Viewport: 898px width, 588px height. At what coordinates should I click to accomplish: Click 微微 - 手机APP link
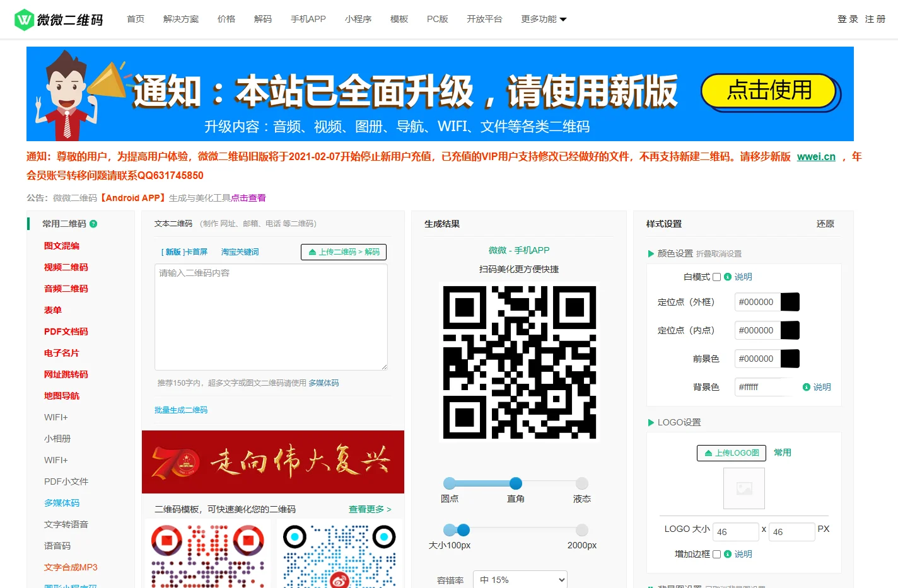(x=519, y=250)
